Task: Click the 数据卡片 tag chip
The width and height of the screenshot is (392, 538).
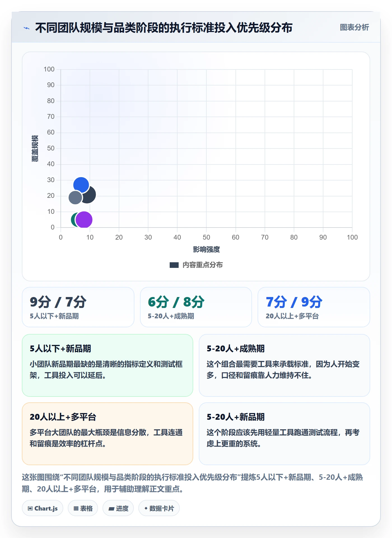Action: click(159, 508)
